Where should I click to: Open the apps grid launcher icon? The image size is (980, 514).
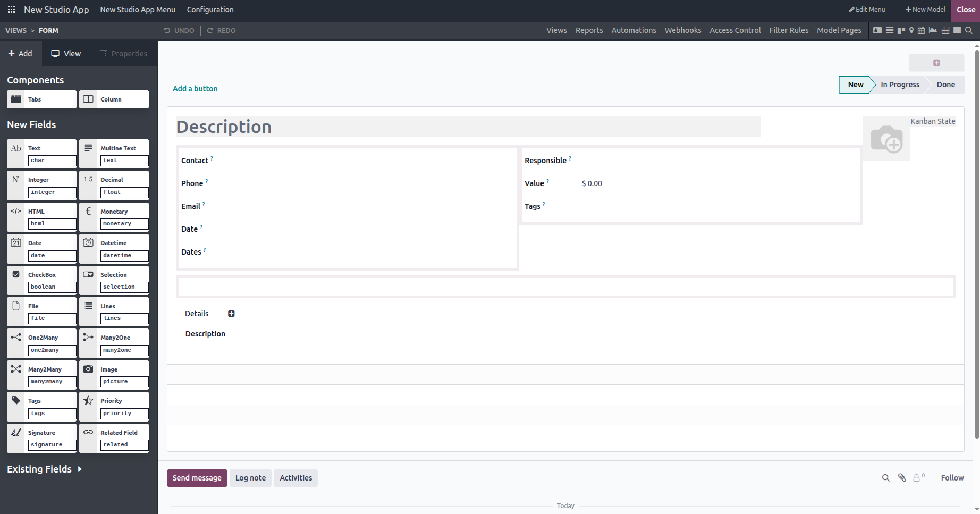[x=11, y=10]
